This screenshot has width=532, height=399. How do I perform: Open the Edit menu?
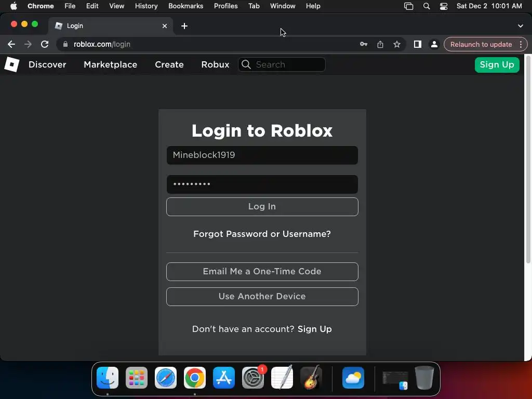click(92, 6)
